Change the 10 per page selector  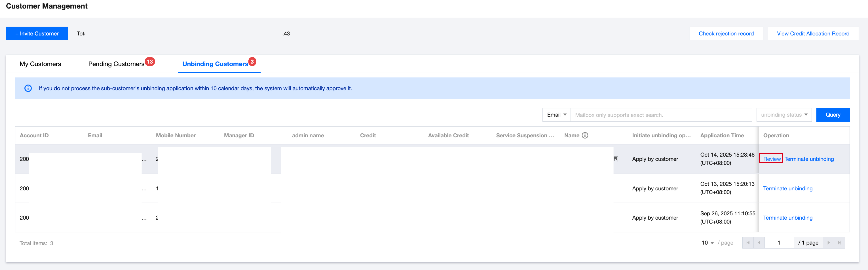708,243
